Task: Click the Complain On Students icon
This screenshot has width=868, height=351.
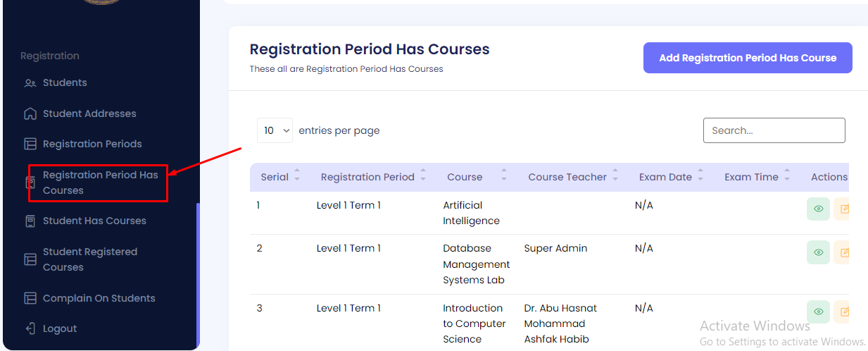Action: tap(30, 298)
